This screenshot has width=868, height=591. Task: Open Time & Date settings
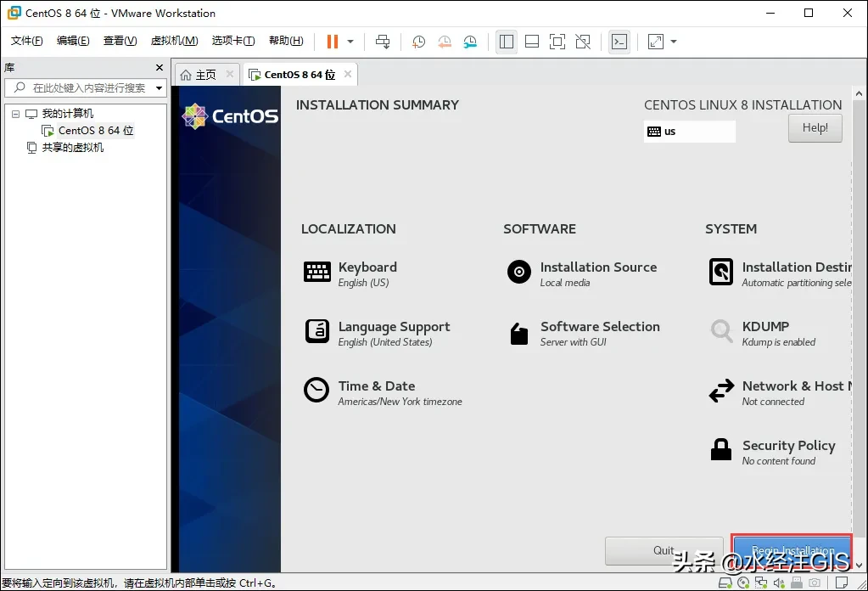pyautogui.click(x=383, y=392)
